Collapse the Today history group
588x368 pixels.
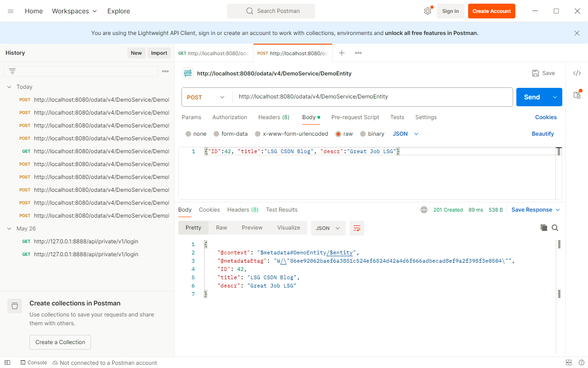coord(9,87)
